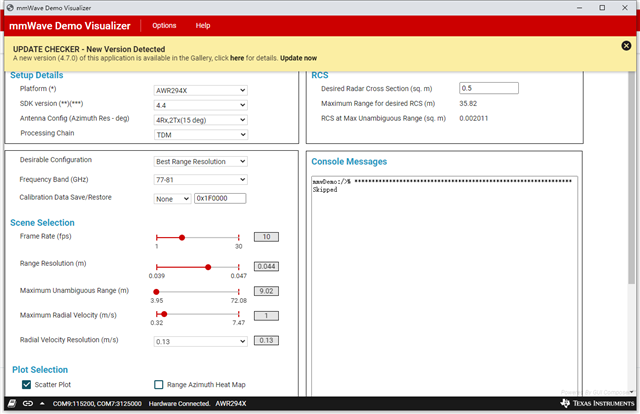Uncheck the Scatter Plot checkbox
640x414 pixels.
(27, 385)
